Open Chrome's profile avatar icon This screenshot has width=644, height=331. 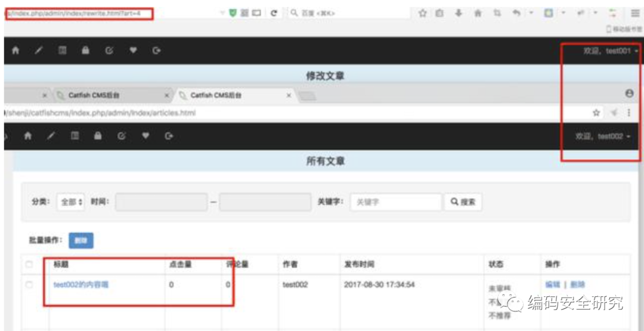click(x=629, y=94)
